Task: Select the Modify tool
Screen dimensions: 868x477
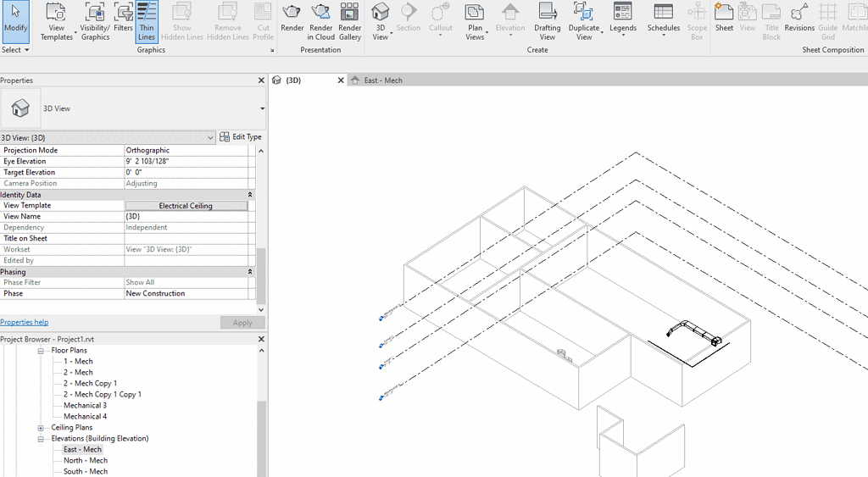Action: [15, 21]
